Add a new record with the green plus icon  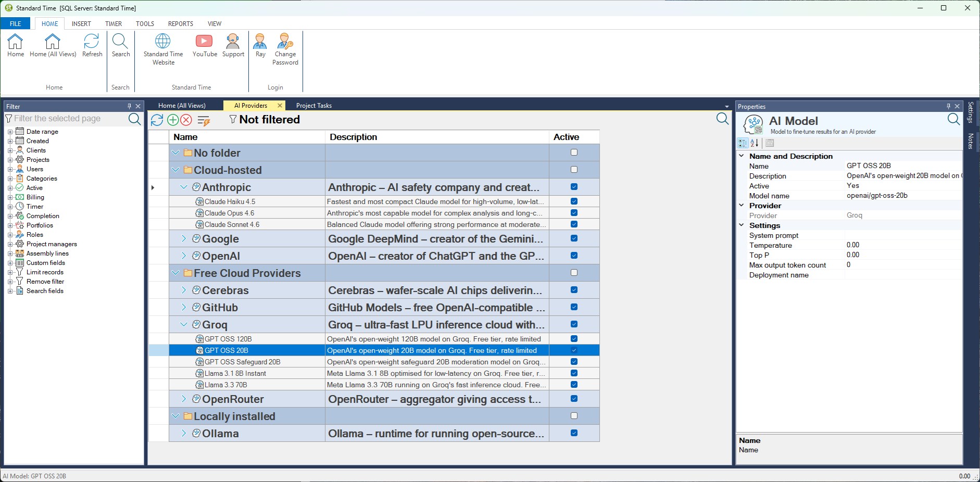(x=172, y=120)
